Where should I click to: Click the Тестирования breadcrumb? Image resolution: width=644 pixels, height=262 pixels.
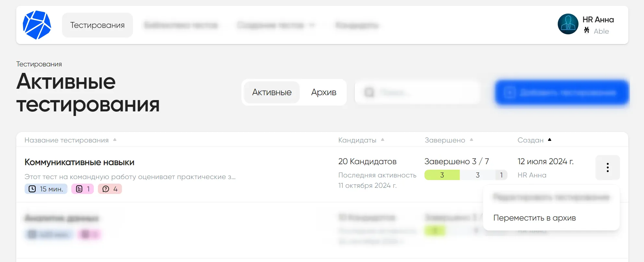[x=39, y=64]
